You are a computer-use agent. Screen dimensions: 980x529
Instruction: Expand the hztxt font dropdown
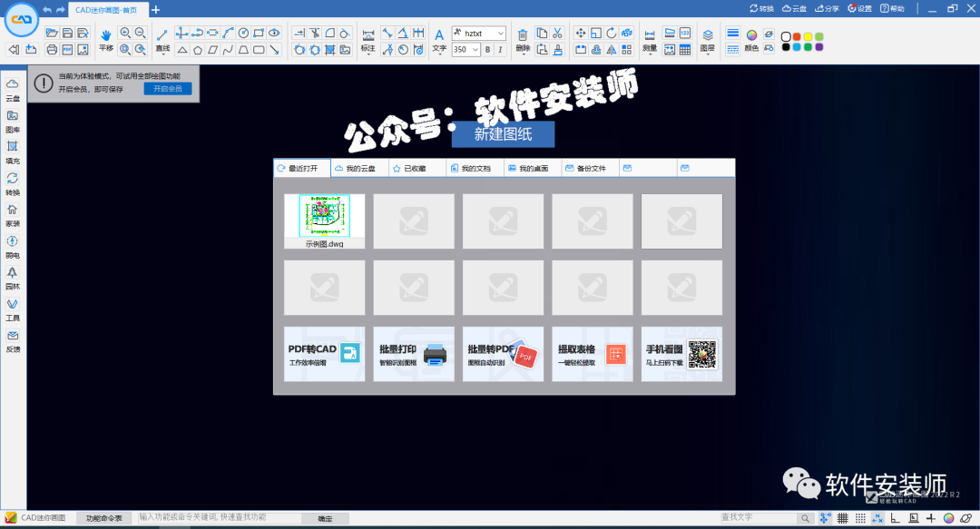point(501,34)
